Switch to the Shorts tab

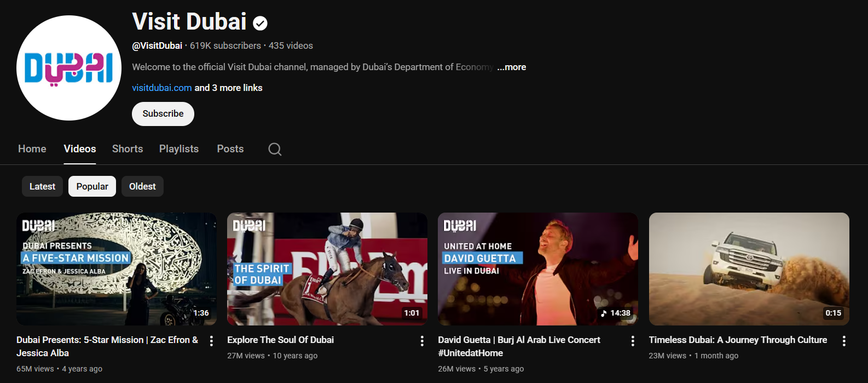[x=128, y=148]
